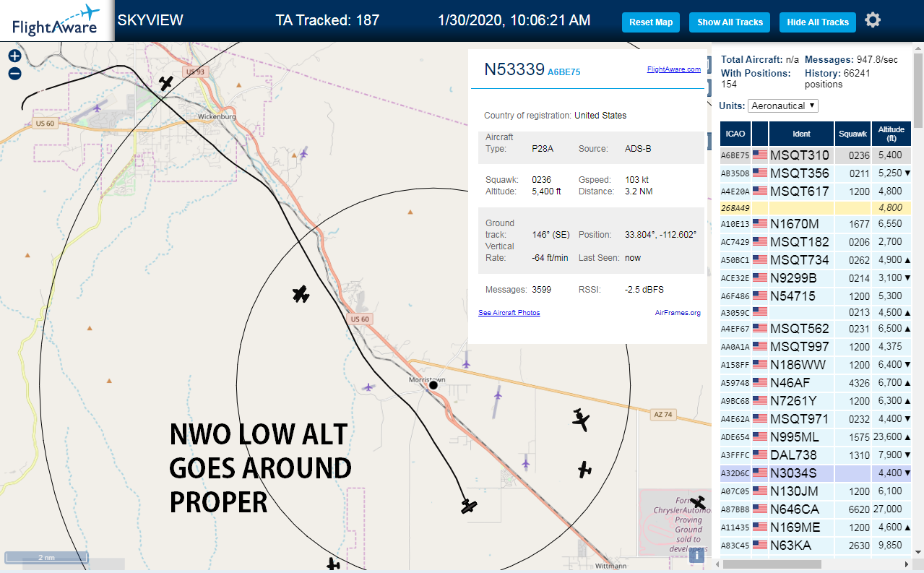Click the purple airport icon near Wickenburg
Image resolution: width=924 pixels, height=573 pixels.
[x=98, y=108]
